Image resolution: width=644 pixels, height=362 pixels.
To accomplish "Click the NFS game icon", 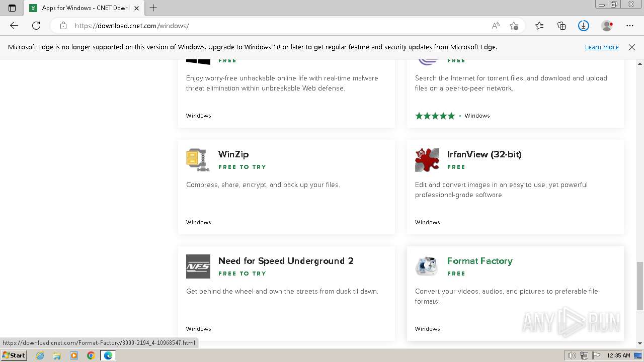I will click(198, 266).
